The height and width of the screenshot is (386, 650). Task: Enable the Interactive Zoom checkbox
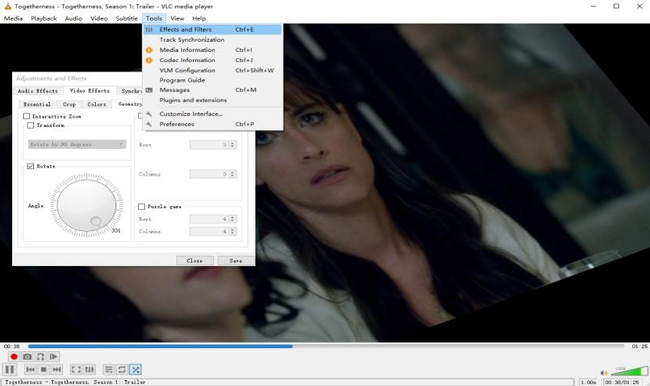tap(27, 116)
